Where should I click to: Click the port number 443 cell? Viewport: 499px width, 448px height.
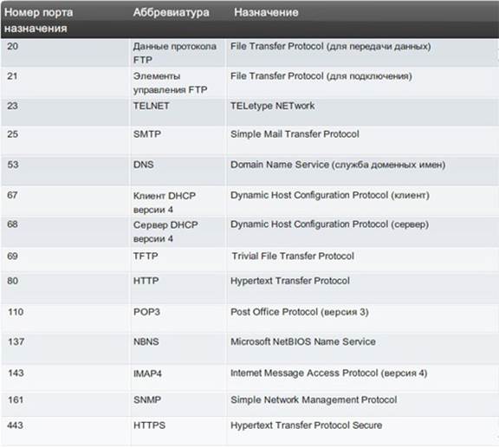click(65, 432)
